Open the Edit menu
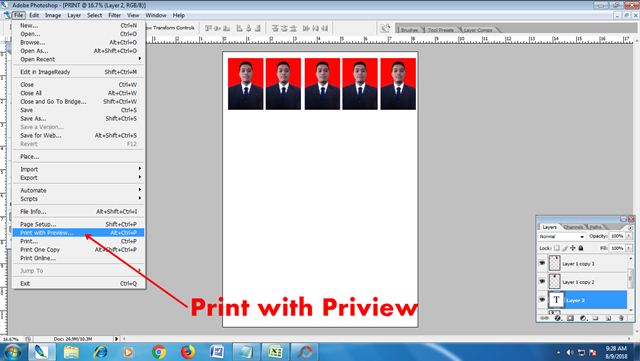The height and width of the screenshot is (361, 640). pos(34,15)
